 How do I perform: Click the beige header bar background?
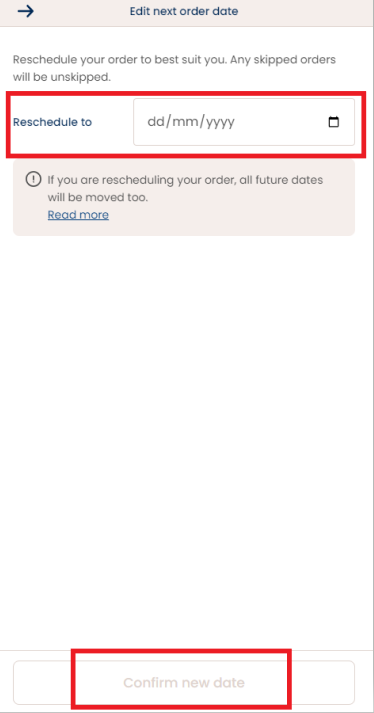tap(309, 13)
